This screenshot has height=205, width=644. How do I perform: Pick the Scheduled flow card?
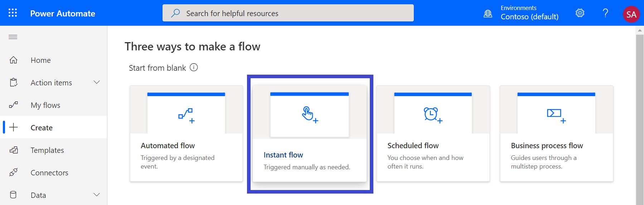(x=433, y=134)
